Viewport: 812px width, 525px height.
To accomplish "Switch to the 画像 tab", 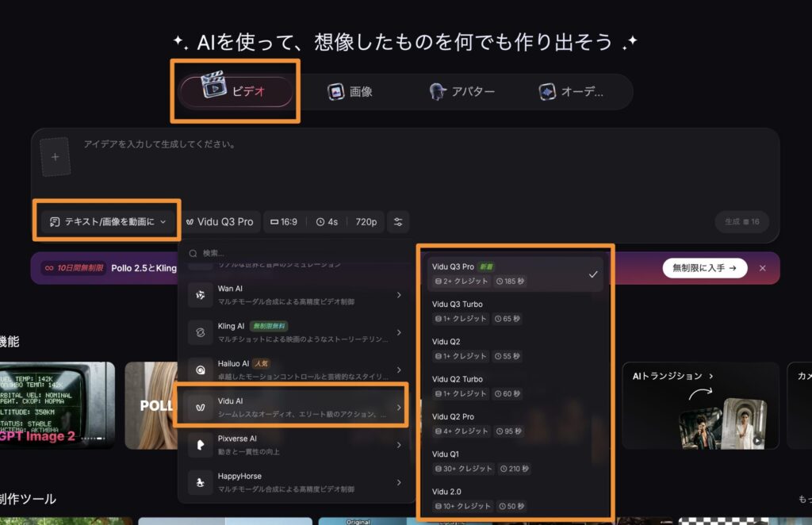I will [350, 92].
